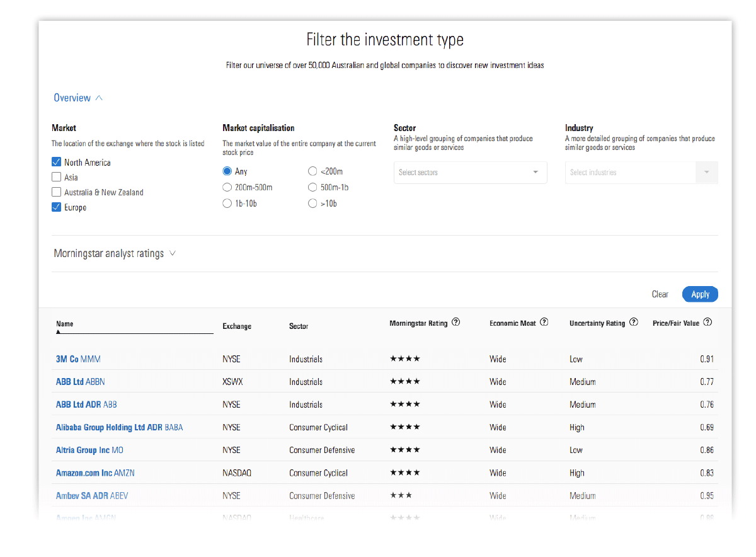Click the 0.95 value in Ambev row

pyautogui.click(x=707, y=496)
